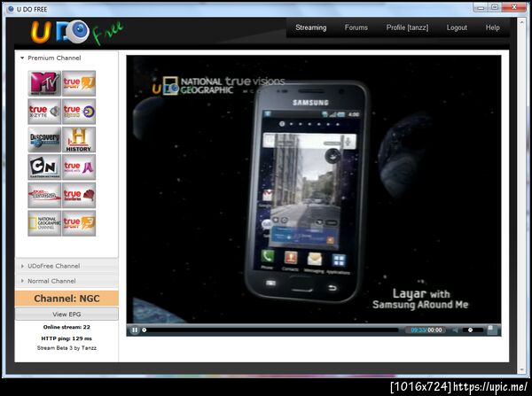Click the video time display 09:33/00:00
The image size is (532, 396).
pyautogui.click(x=426, y=330)
